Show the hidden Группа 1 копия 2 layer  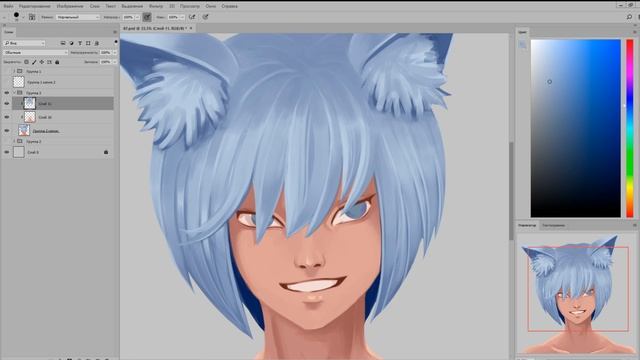[x=7, y=82]
